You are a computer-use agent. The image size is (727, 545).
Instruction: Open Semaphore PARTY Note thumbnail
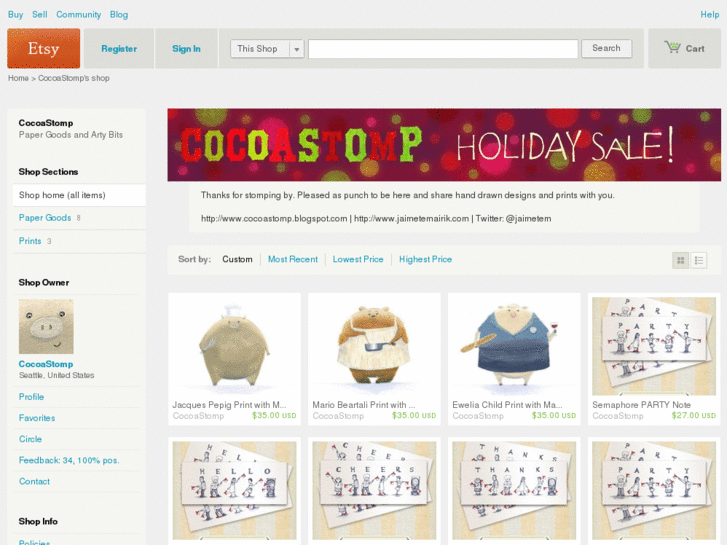pyautogui.click(x=654, y=346)
